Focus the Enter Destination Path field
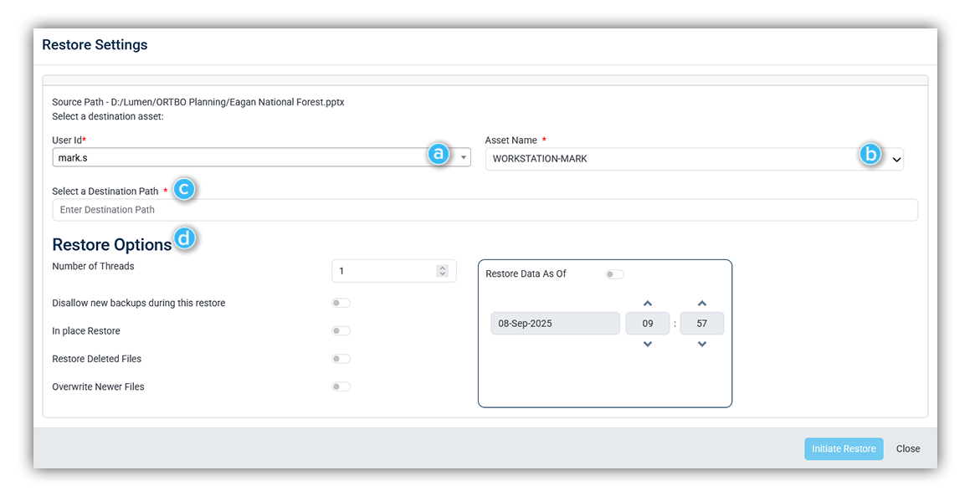 [x=485, y=210]
